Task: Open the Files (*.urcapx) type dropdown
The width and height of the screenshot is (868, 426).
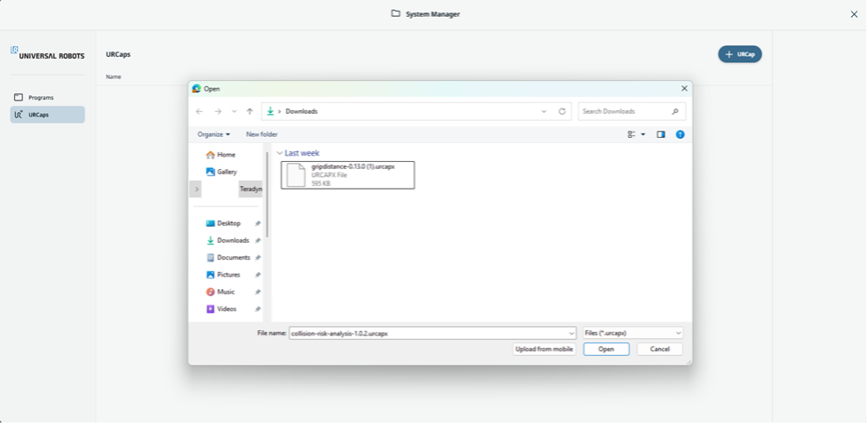Action: tap(633, 333)
